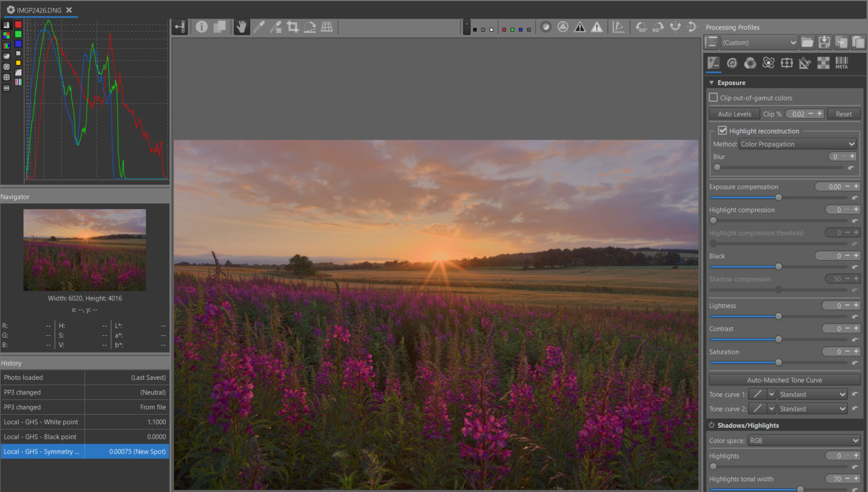This screenshot has width=868, height=492.
Task: Click the image info icon
Action: click(x=201, y=27)
